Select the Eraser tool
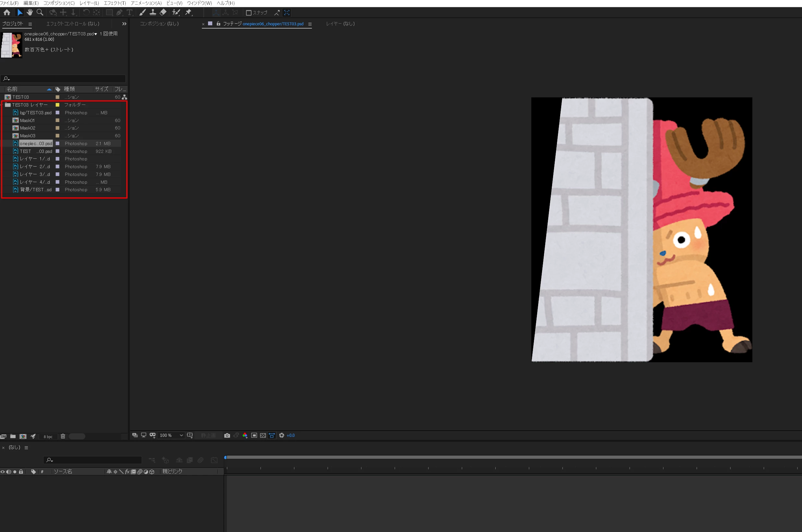This screenshot has height=532, width=802. tap(163, 13)
